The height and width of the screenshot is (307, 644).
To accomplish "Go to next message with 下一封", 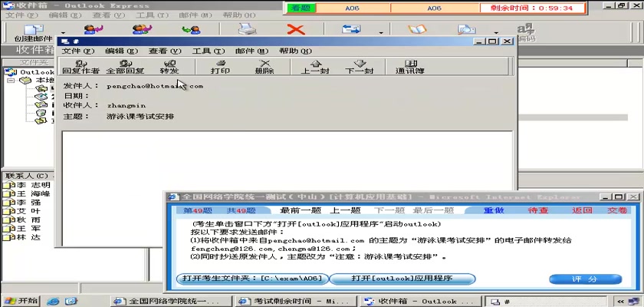I will tap(360, 67).
